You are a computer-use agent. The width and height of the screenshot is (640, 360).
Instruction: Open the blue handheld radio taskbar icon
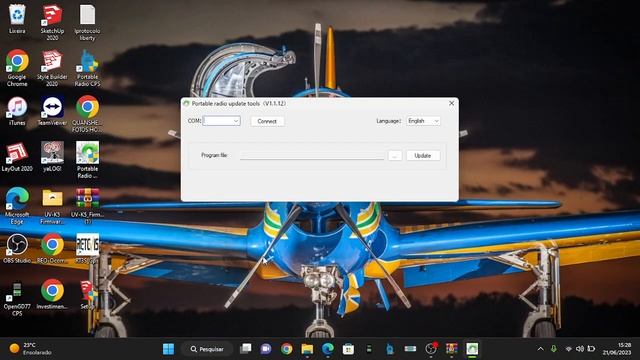click(x=390, y=349)
